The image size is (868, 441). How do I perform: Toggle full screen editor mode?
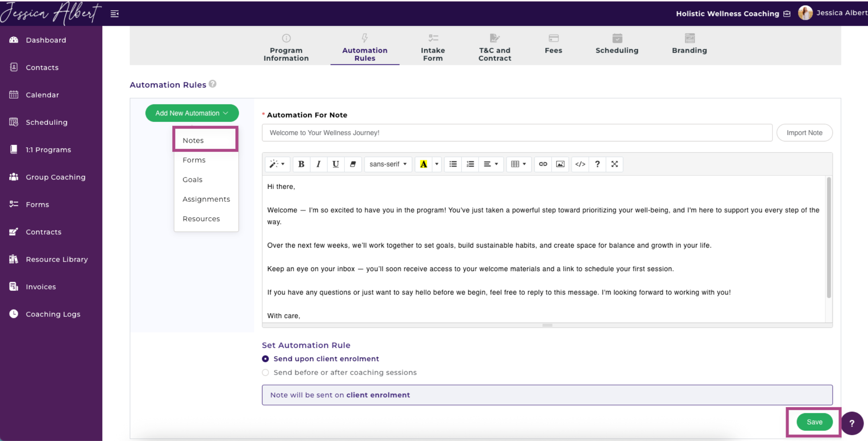point(614,164)
